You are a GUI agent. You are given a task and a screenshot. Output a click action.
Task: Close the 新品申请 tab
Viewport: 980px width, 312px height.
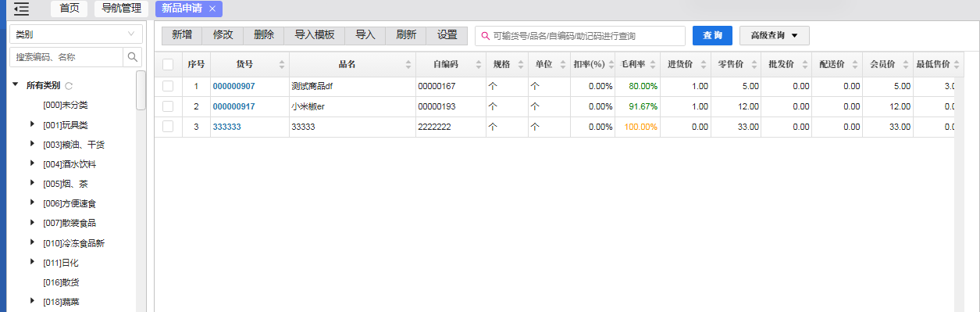click(x=212, y=9)
